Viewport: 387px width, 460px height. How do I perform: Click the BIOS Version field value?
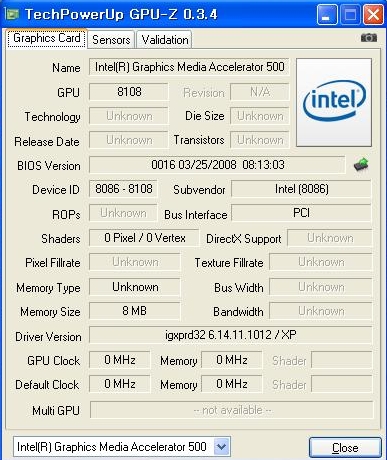point(217,165)
